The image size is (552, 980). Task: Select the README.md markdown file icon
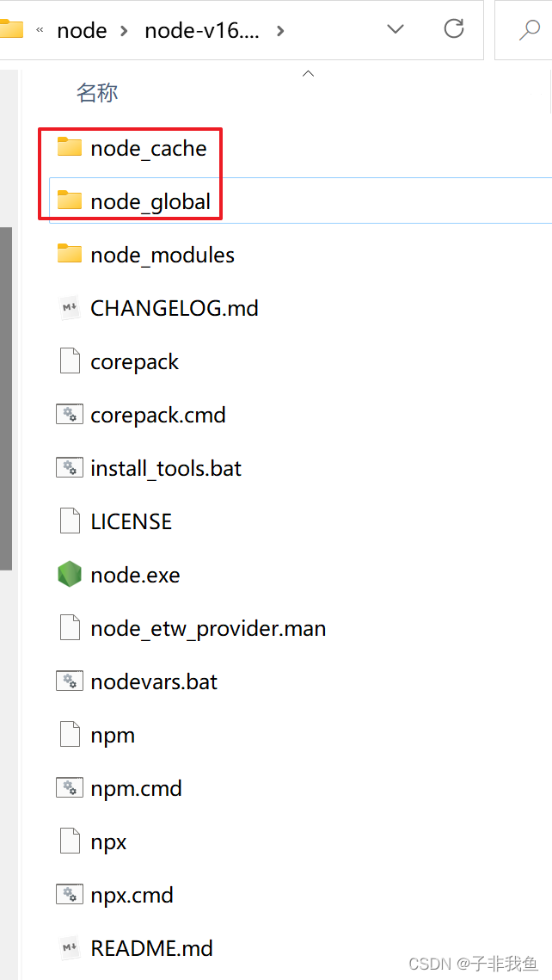(70, 948)
